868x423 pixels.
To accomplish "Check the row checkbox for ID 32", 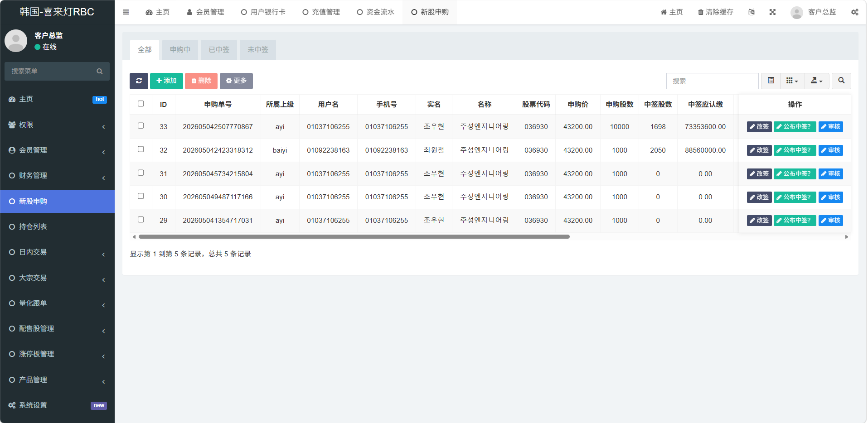I will (141, 149).
